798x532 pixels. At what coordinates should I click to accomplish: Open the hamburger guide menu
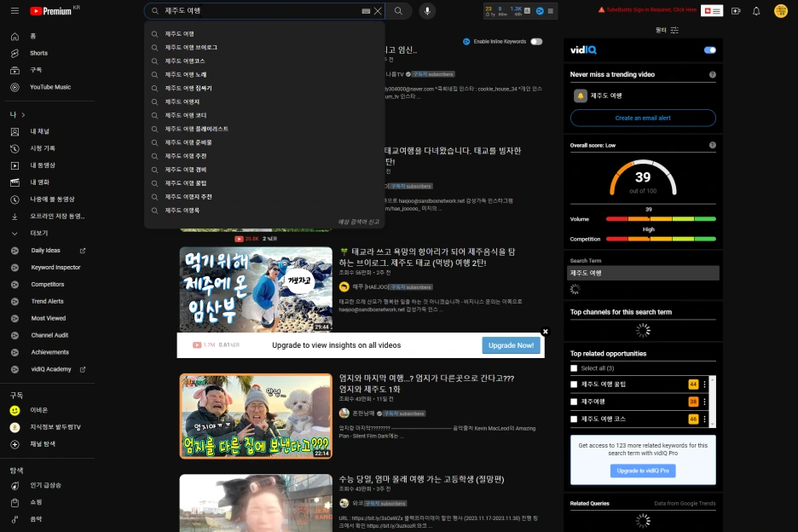pyautogui.click(x=14, y=11)
